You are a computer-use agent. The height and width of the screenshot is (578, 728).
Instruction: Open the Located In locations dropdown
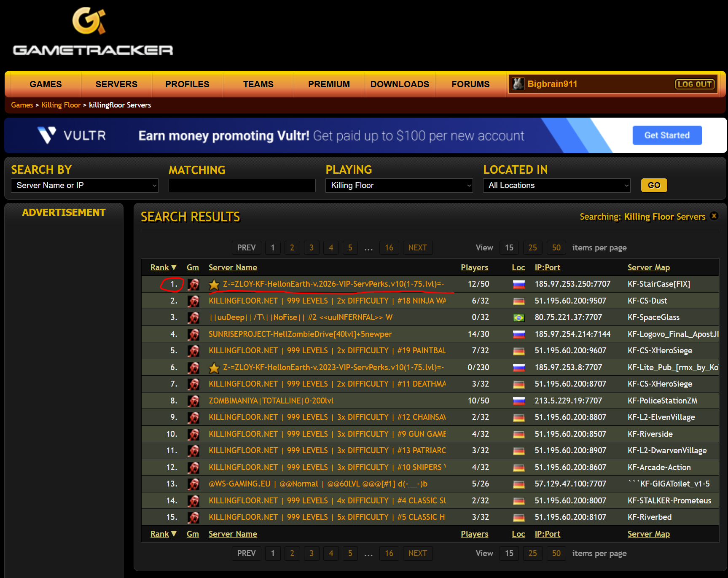coord(556,185)
